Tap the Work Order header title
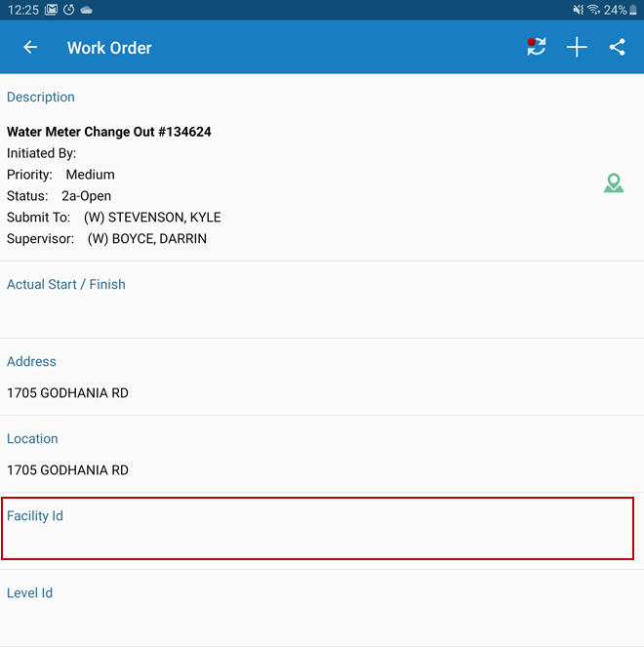The image size is (644, 647). 109,48
